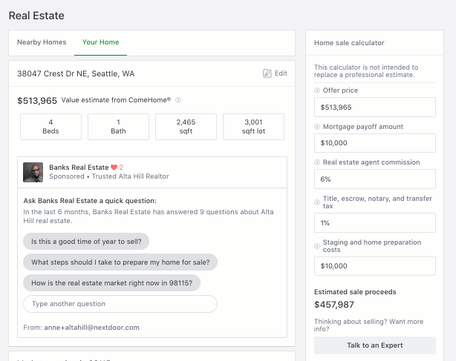Open Banks Real Estate profile photo
Screen dimensions: 456x361
(x=33, y=172)
